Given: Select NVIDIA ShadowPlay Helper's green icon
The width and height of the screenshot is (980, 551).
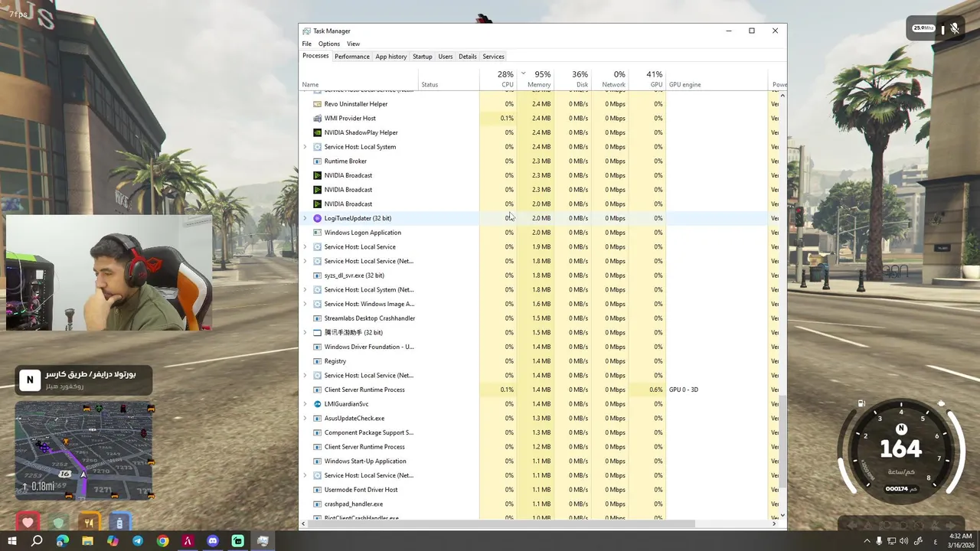Looking at the screenshot, I should [x=318, y=132].
